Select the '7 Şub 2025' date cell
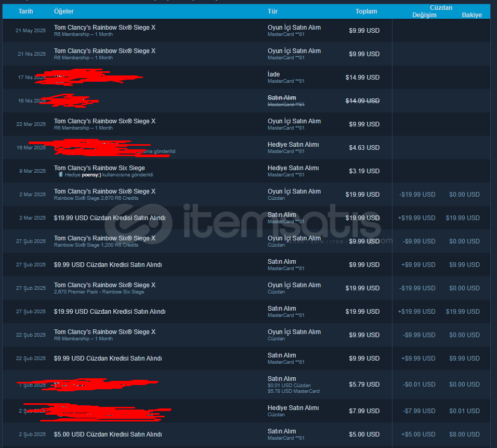 click(32, 385)
